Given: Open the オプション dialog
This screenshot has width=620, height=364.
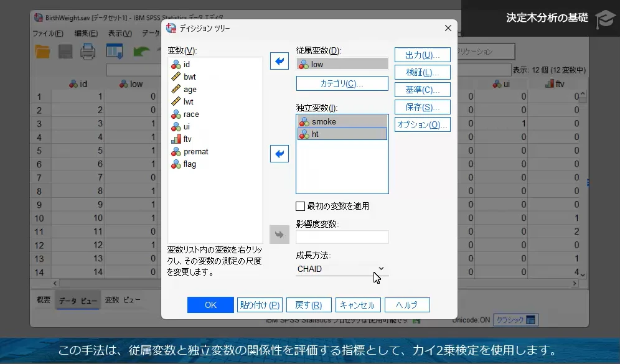Looking at the screenshot, I should 422,124.
